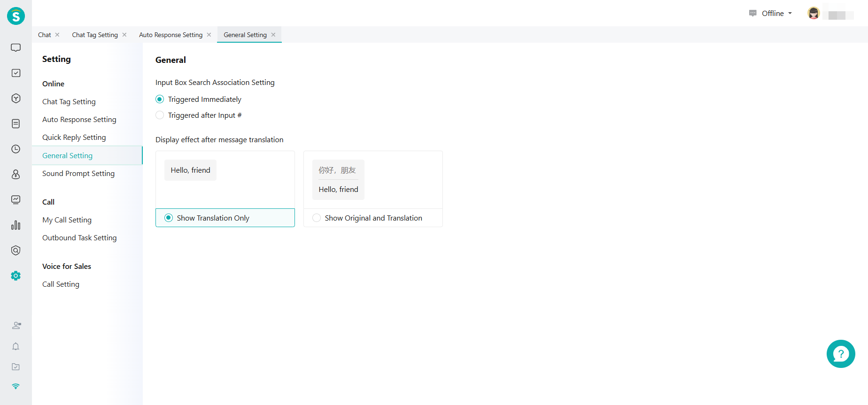The image size is (868, 405).
Task: Choose Show Original and Translation option
Action: tap(317, 218)
